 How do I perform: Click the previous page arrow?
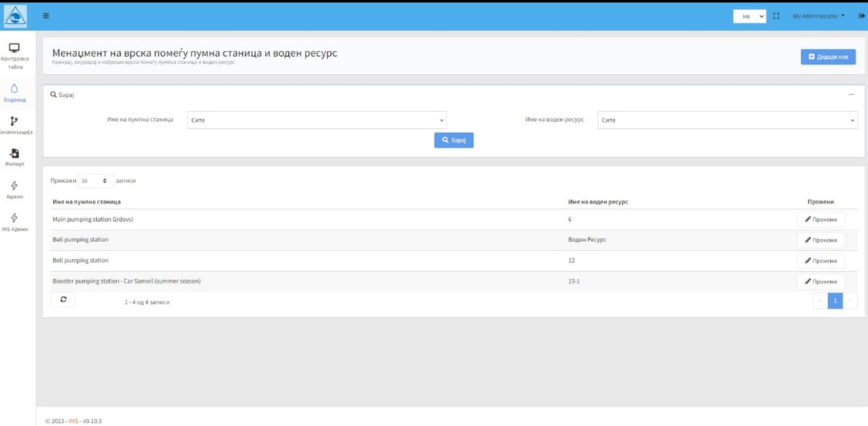pos(821,300)
